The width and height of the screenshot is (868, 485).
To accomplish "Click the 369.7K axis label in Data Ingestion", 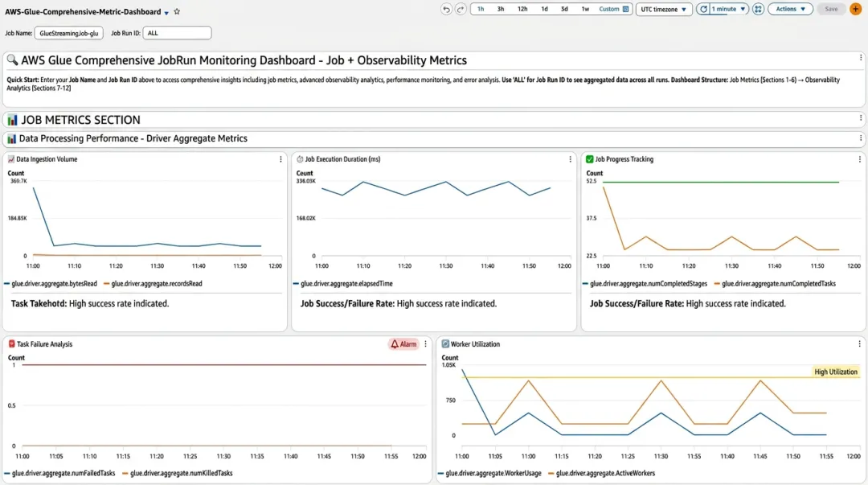I will [18, 181].
